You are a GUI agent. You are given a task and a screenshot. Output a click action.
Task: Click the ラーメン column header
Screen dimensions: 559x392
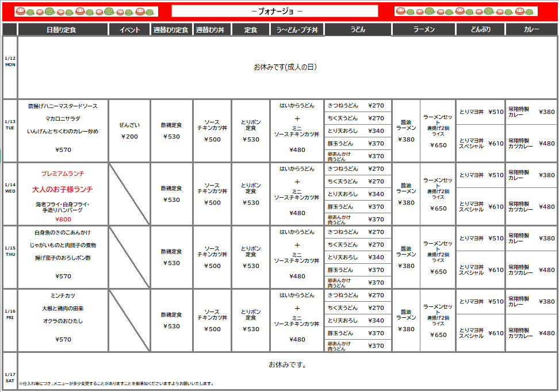pyautogui.click(x=424, y=30)
